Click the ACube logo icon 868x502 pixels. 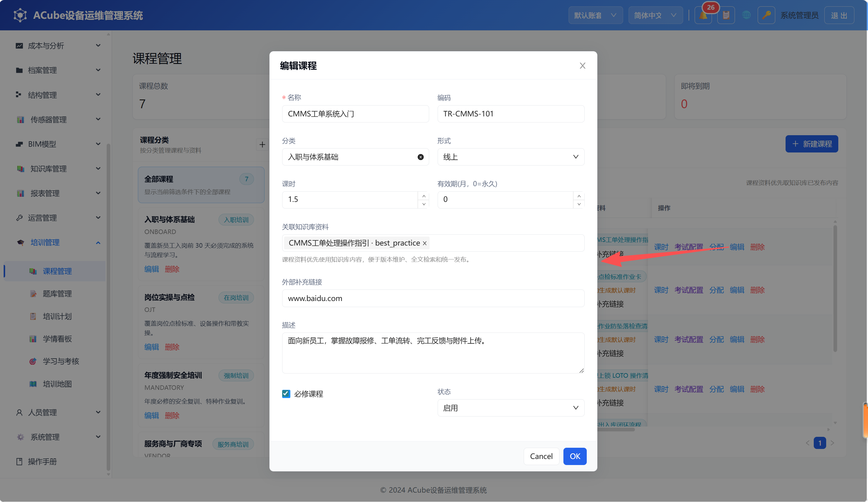pyautogui.click(x=20, y=15)
